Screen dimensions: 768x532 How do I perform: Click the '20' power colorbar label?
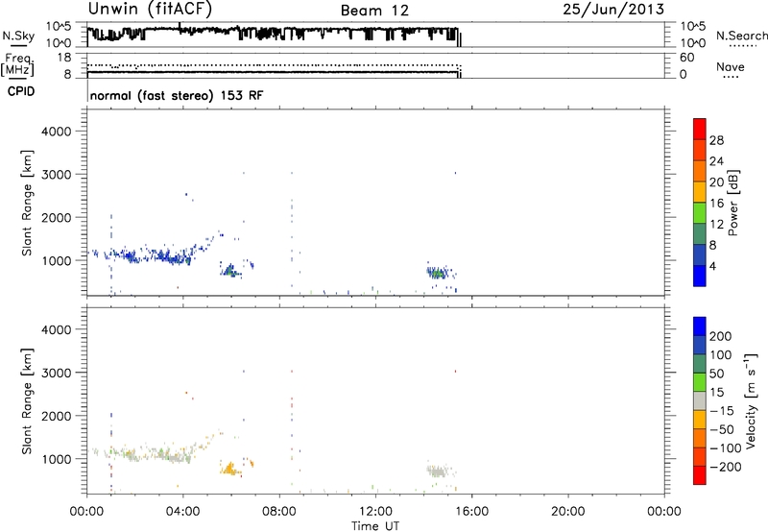tap(716, 182)
